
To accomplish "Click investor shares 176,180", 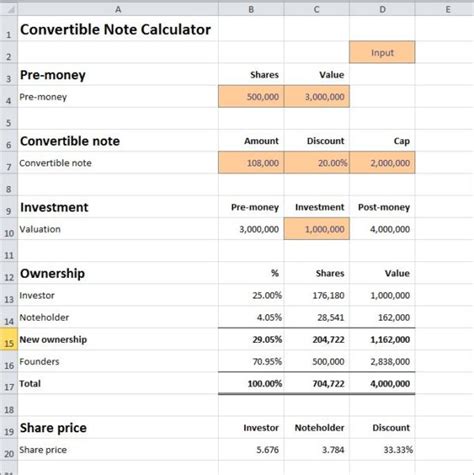I will (317, 295).
